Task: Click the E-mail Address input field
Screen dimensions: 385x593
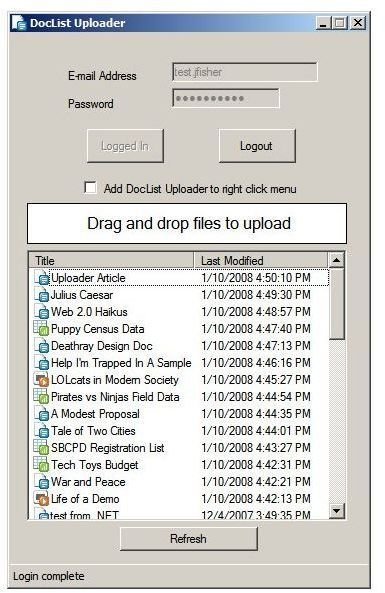Action: [245, 72]
